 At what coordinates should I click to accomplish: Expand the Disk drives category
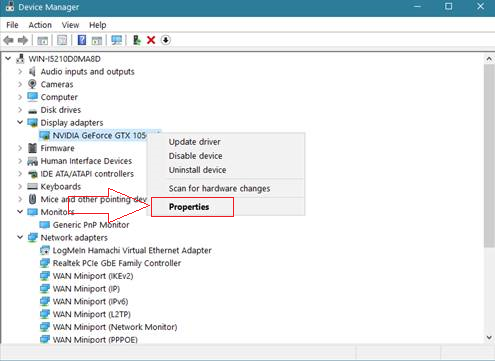[x=20, y=110]
